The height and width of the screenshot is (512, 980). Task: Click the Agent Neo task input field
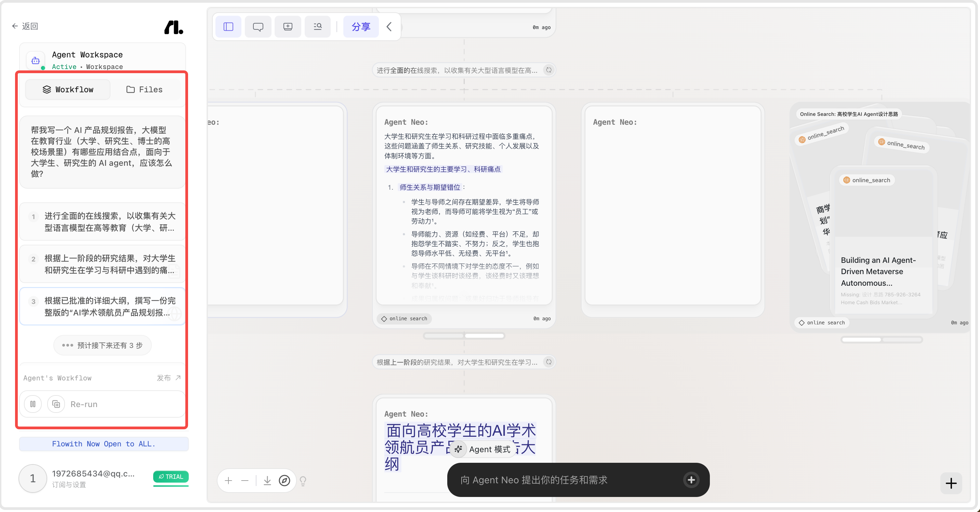(x=570, y=480)
